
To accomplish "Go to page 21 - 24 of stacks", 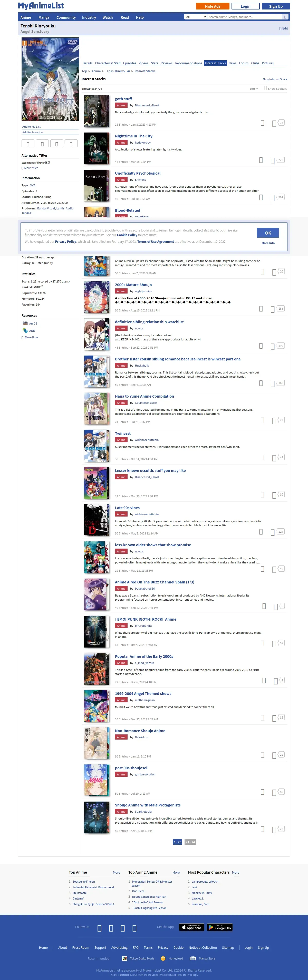I will [x=190, y=842].
